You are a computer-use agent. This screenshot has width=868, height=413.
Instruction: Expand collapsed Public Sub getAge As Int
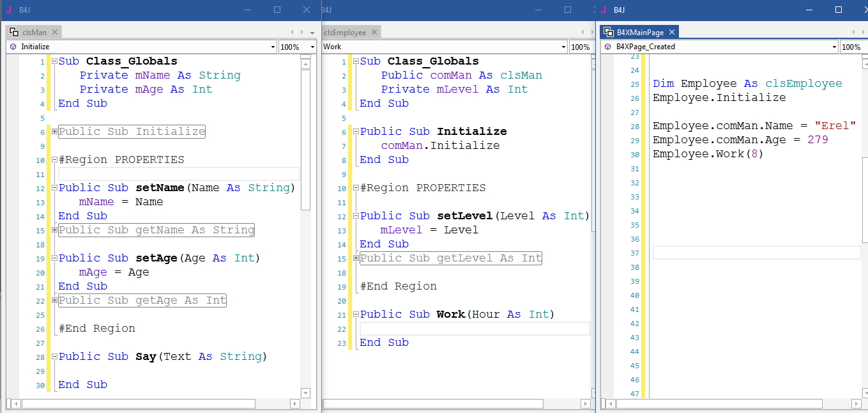coord(54,300)
